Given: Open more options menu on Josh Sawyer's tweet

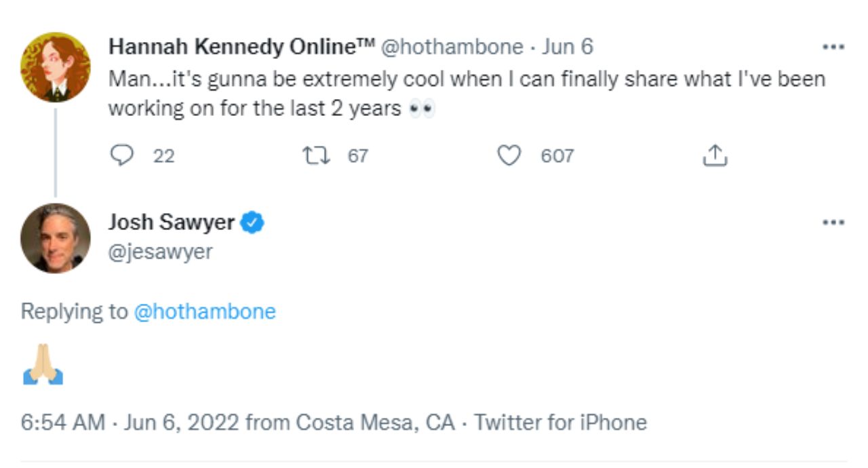Looking at the screenshot, I should 833,222.
